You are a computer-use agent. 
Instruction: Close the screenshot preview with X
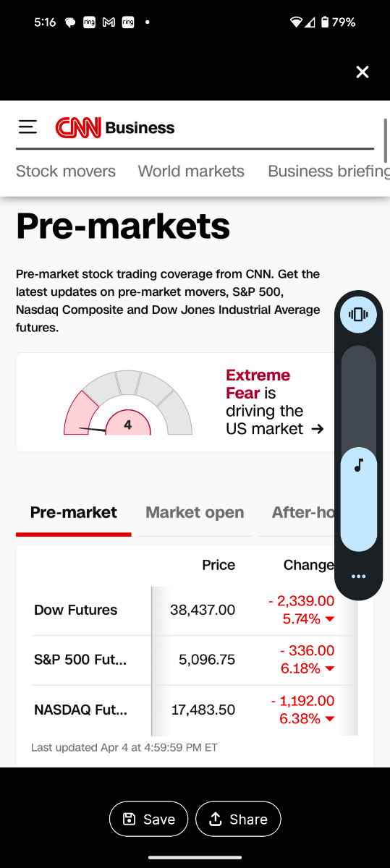pyautogui.click(x=363, y=72)
